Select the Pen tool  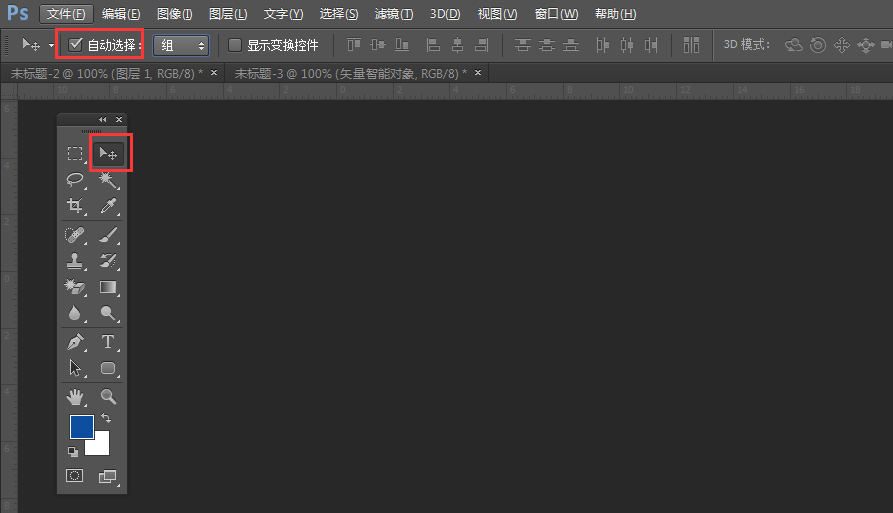tap(75, 342)
